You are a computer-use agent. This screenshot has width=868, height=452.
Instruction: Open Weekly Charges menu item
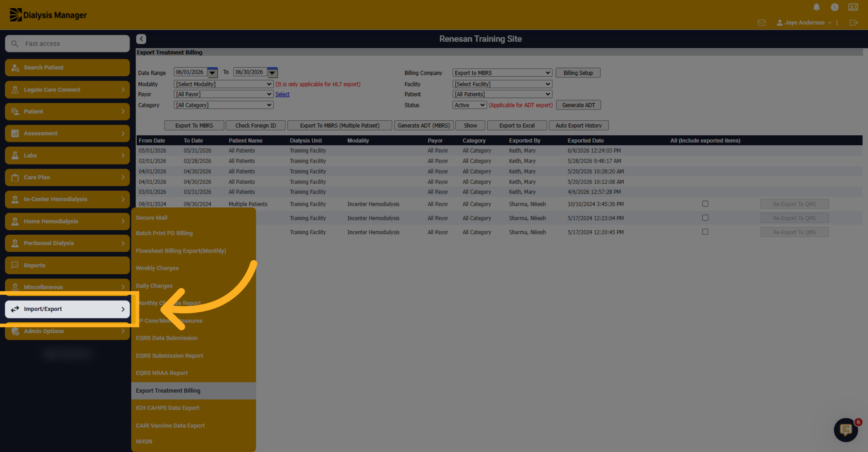click(193, 268)
